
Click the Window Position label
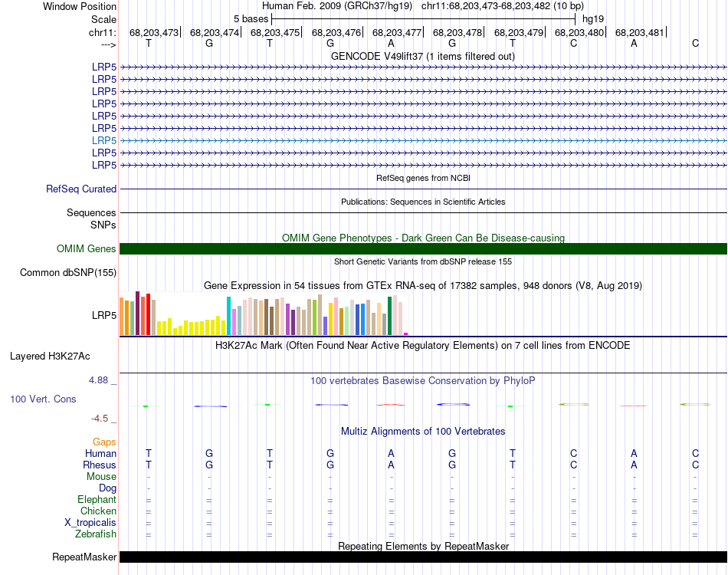click(x=80, y=6)
